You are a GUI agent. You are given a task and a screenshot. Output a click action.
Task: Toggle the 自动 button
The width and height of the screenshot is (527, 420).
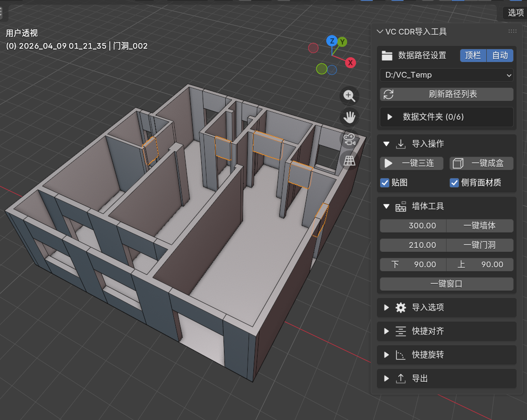500,55
